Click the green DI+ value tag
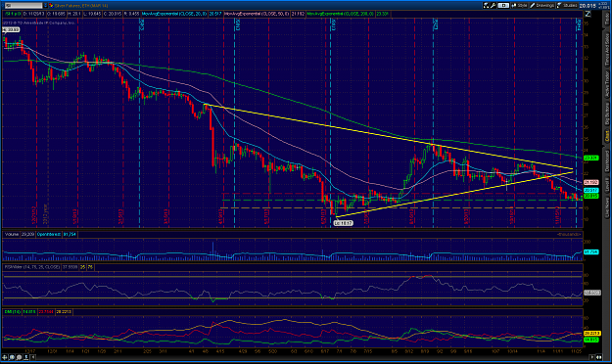The height and width of the screenshot is (364, 612). (590, 340)
